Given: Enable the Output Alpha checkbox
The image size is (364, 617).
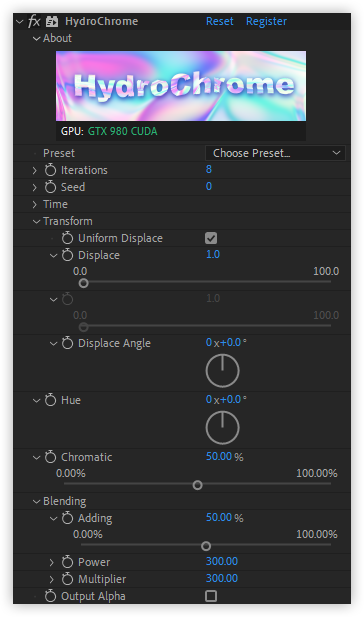Looking at the screenshot, I should click(211, 596).
